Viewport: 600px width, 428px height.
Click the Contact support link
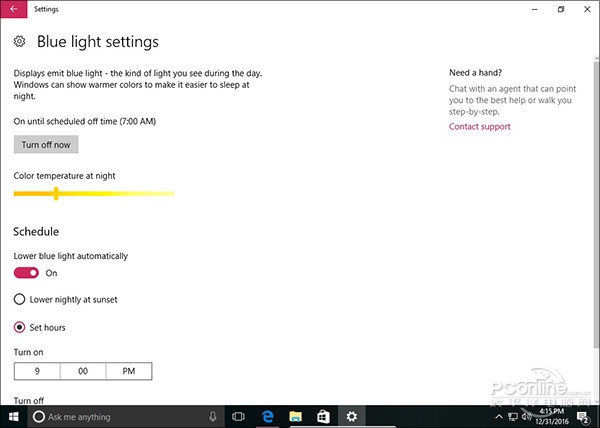click(x=479, y=127)
